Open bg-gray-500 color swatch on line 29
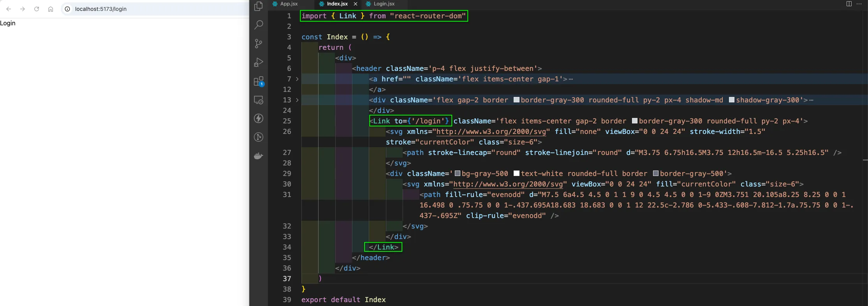The width and height of the screenshot is (868, 306). (458, 173)
